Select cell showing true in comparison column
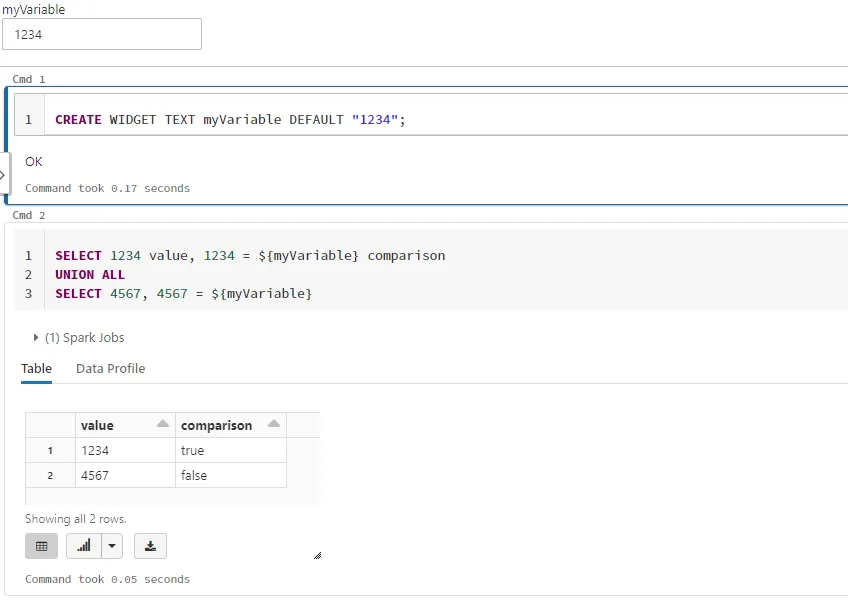Image resolution: width=848 pixels, height=602 pixels. point(231,451)
